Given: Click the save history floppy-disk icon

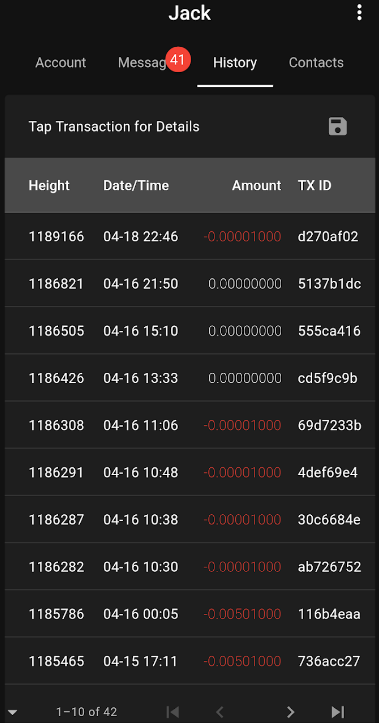Looking at the screenshot, I should click(338, 126).
